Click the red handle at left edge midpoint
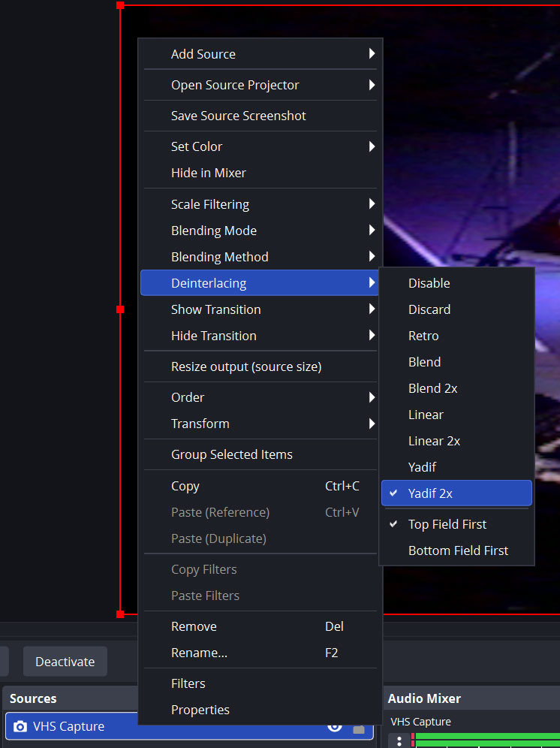 [120, 309]
